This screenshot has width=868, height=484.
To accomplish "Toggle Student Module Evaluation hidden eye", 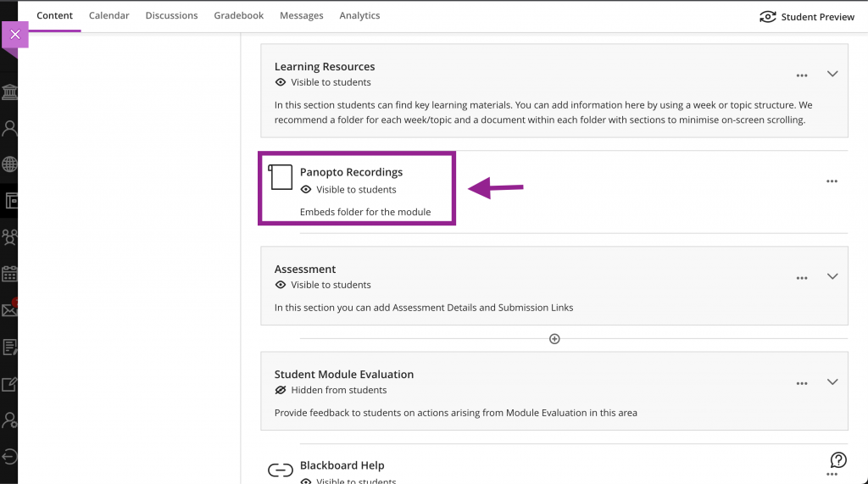I will tap(281, 390).
